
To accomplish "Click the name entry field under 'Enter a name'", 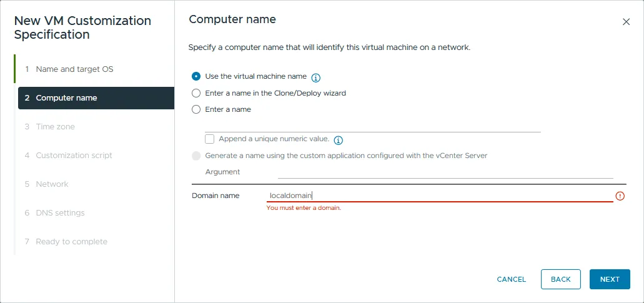I will (372, 126).
